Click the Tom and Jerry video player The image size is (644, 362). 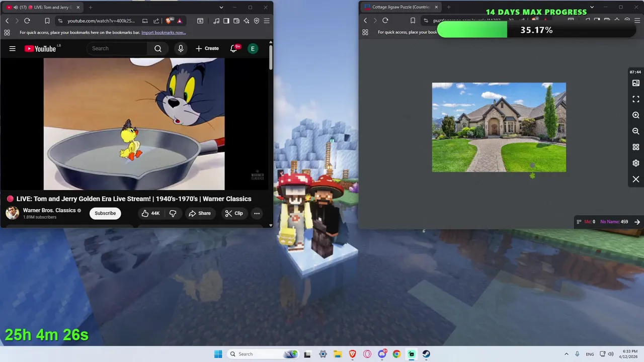click(134, 124)
